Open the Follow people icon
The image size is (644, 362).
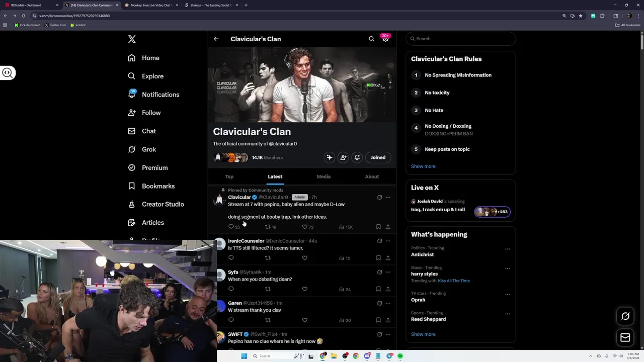[132, 113]
